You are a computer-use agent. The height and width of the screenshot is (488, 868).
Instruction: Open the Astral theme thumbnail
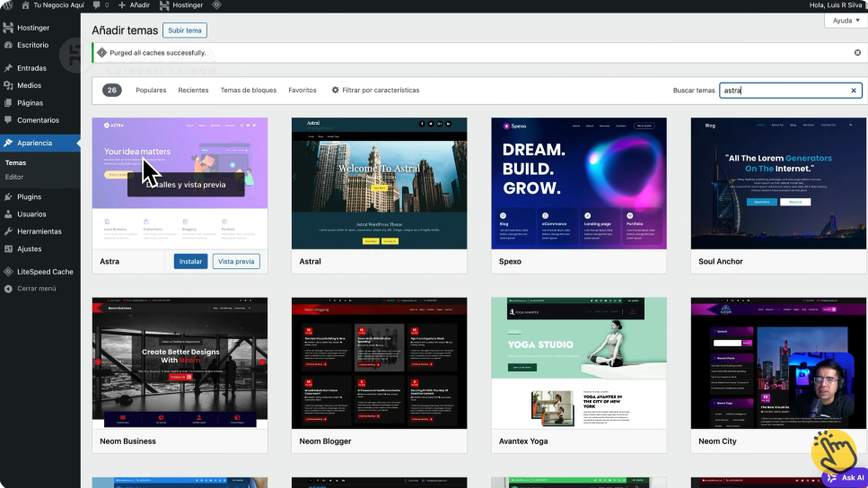[379, 183]
